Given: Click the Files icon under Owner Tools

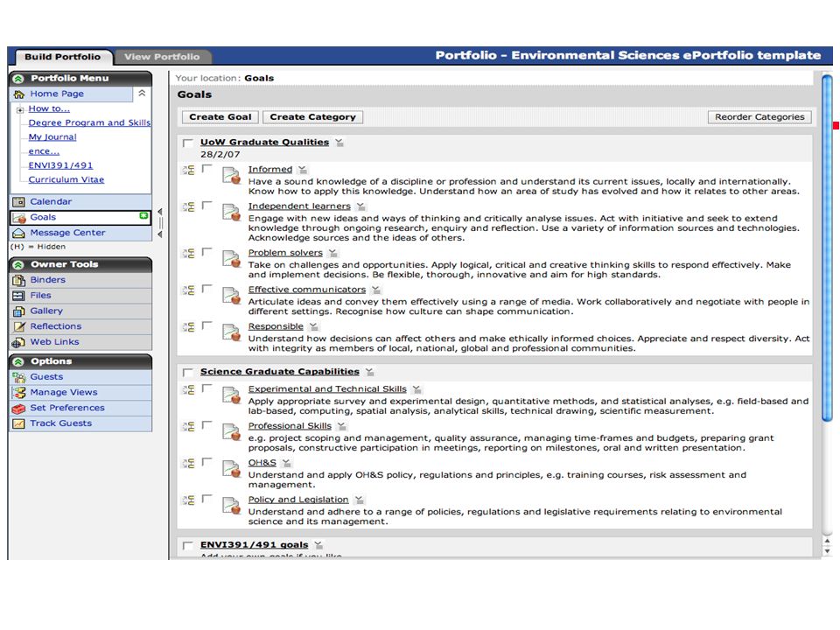Looking at the screenshot, I should click(18, 296).
